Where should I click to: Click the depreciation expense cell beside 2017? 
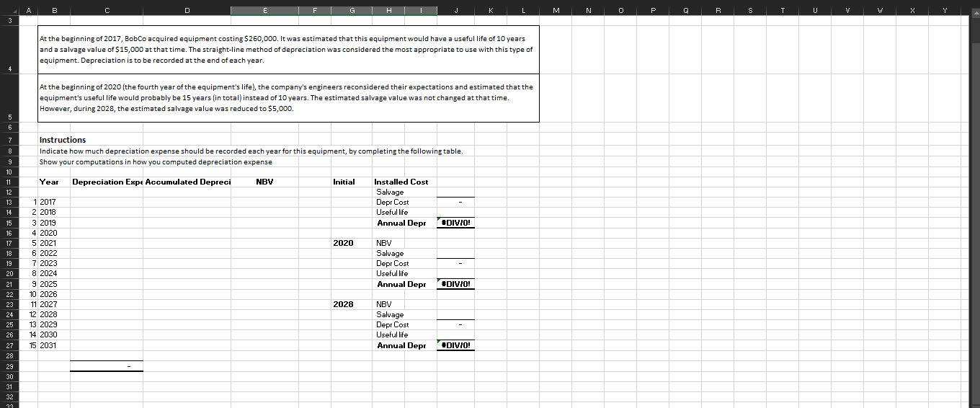pos(107,202)
